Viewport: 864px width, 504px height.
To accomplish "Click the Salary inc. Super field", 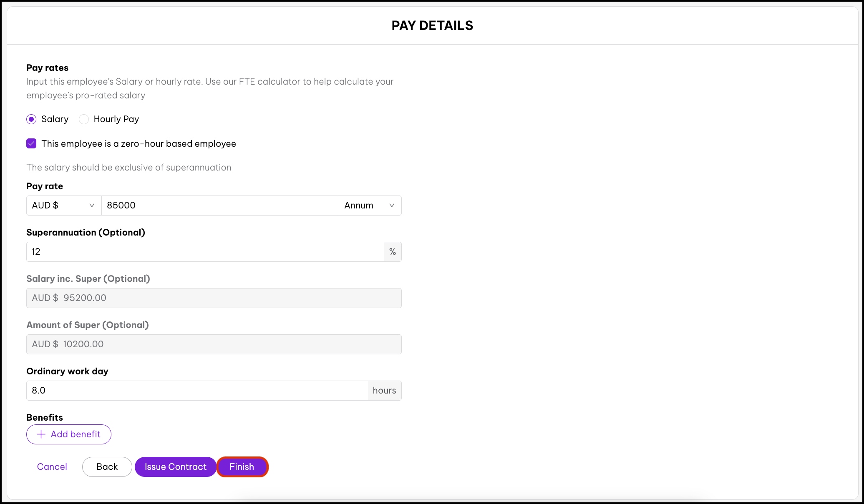I will [214, 298].
